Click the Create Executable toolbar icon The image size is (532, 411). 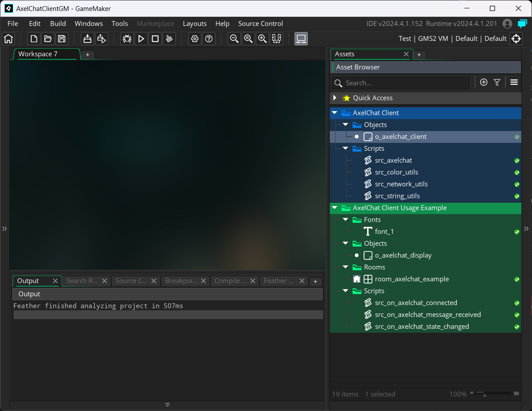click(87, 39)
